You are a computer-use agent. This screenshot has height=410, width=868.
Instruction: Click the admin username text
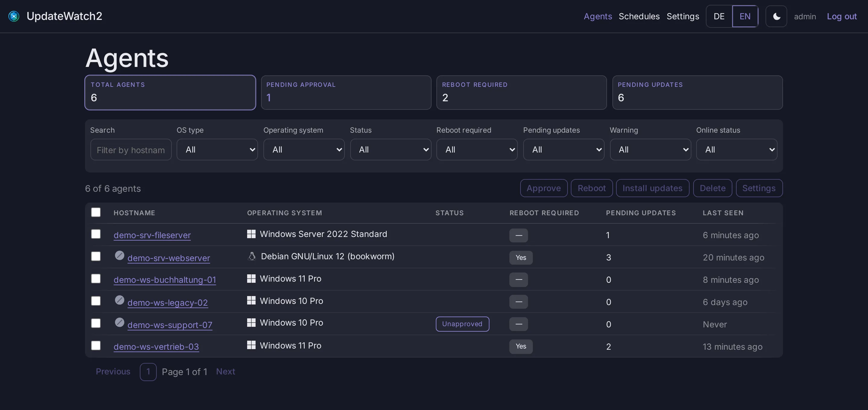coord(805,17)
